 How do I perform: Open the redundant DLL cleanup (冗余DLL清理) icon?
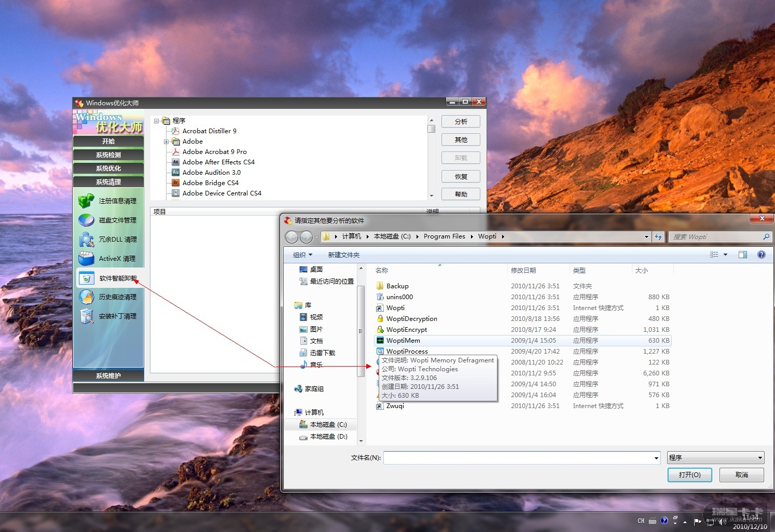(x=86, y=239)
